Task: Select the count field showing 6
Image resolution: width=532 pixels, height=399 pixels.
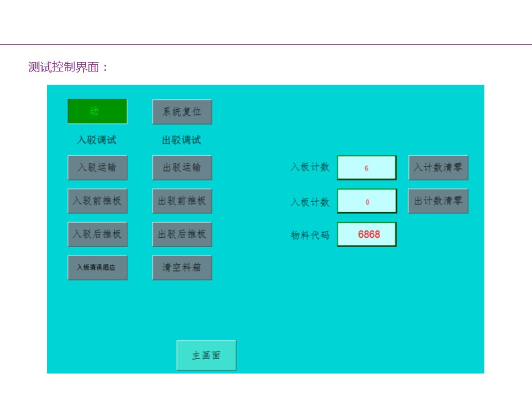Action: pyautogui.click(x=367, y=168)
